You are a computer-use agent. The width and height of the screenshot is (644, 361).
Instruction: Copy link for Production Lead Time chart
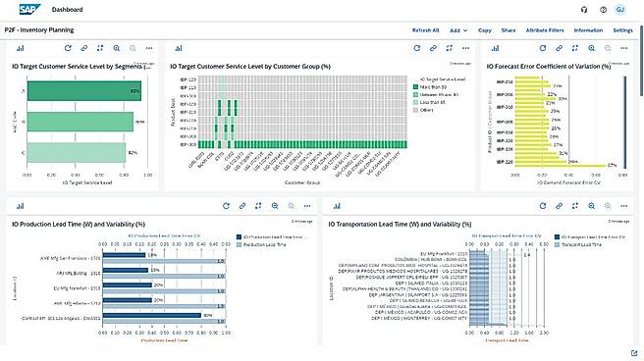[242, 206]
